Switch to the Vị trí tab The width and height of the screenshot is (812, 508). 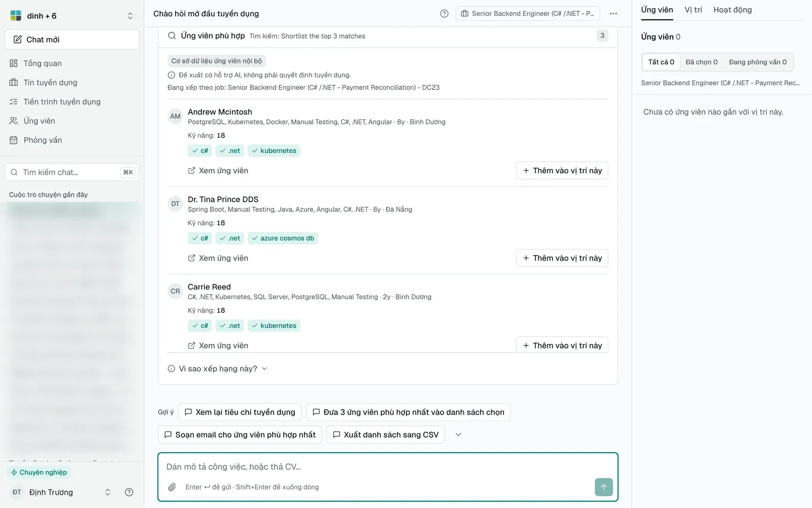click(x=693, y=10)
